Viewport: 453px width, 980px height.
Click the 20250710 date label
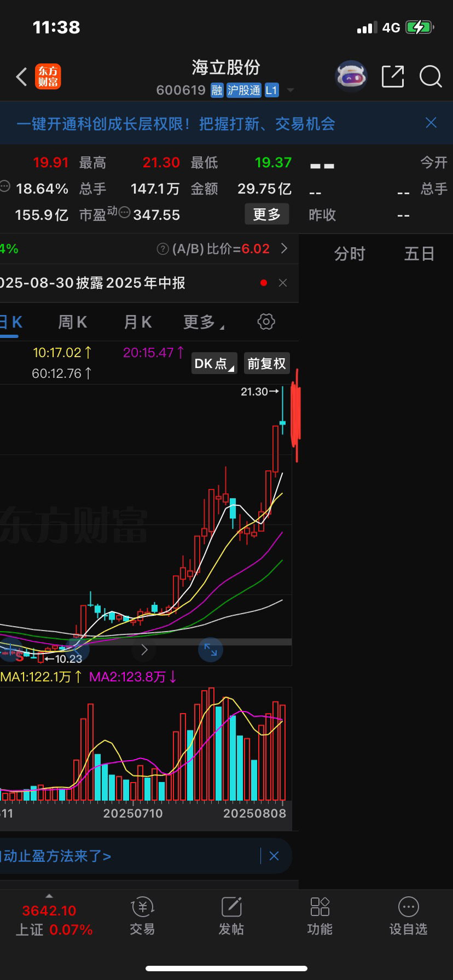click(133, 813)
